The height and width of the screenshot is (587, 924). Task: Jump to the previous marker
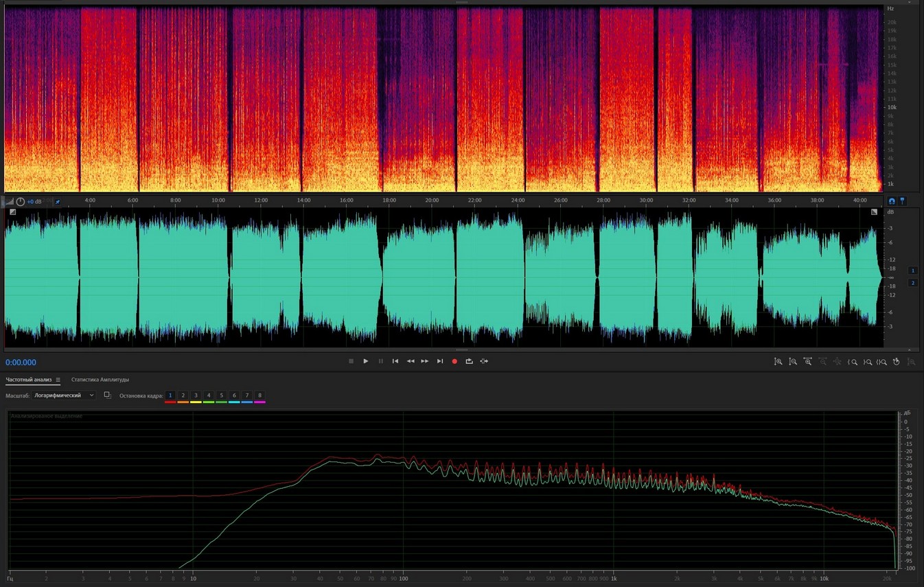point(395,361)
